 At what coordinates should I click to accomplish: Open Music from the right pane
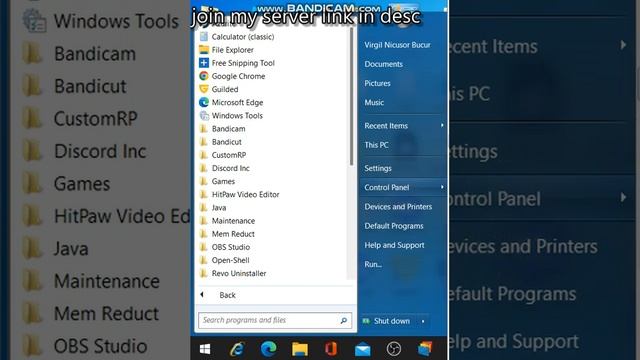pos(374,102)
